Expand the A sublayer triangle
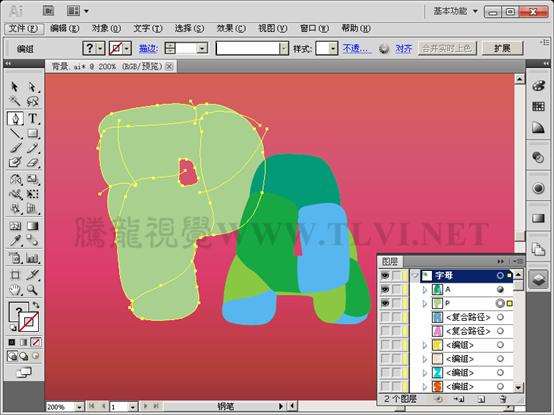Screen dimensions: 554x415 (x=425, y=290)
